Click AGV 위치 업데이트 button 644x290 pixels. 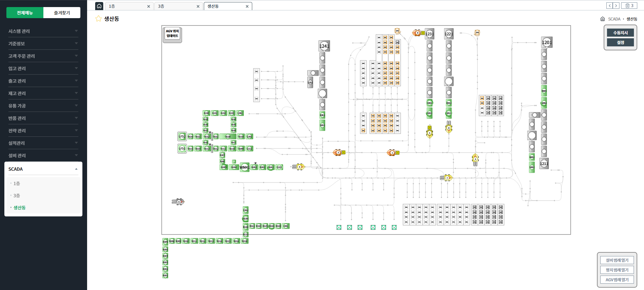(x=172, y=34)
